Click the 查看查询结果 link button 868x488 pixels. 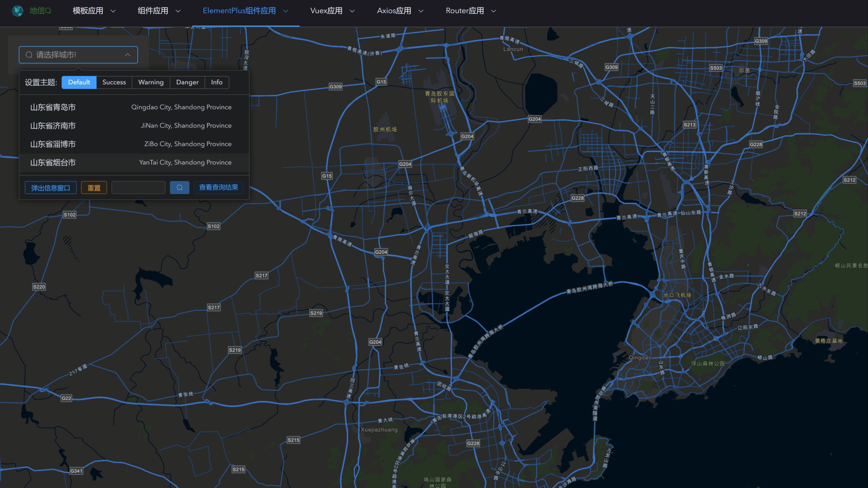218,187
